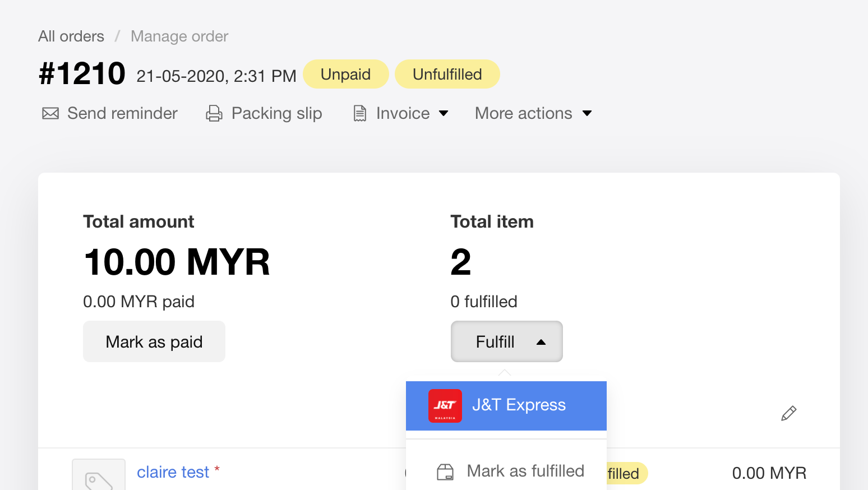The image size is (868, 490).
Task: Open the More actions dropdown
Action: 533,113
